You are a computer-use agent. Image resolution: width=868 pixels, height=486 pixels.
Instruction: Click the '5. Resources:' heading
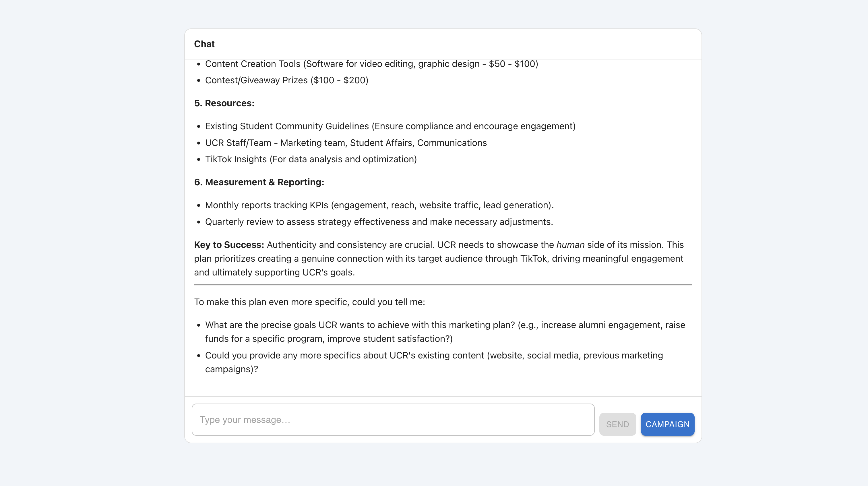224,103
